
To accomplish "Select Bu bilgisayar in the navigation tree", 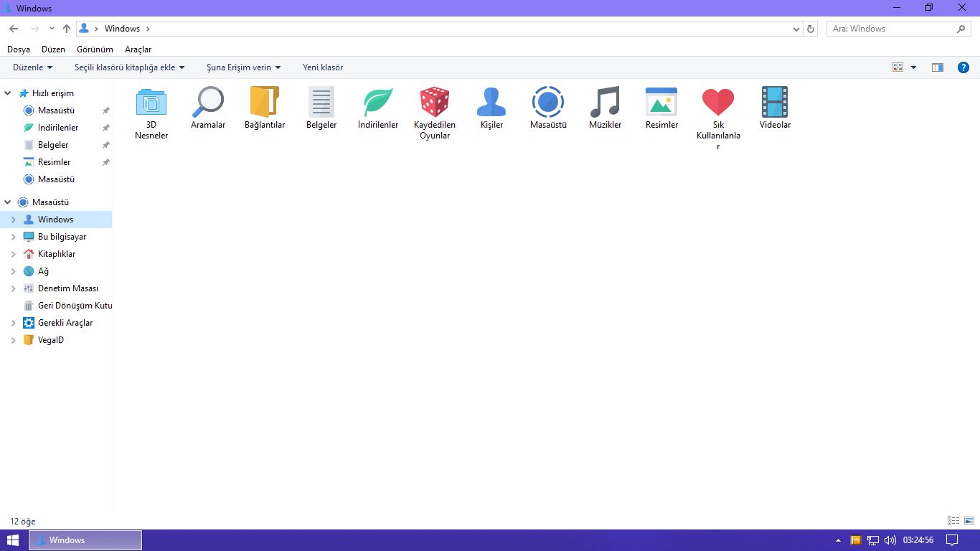I will (62, 237).
